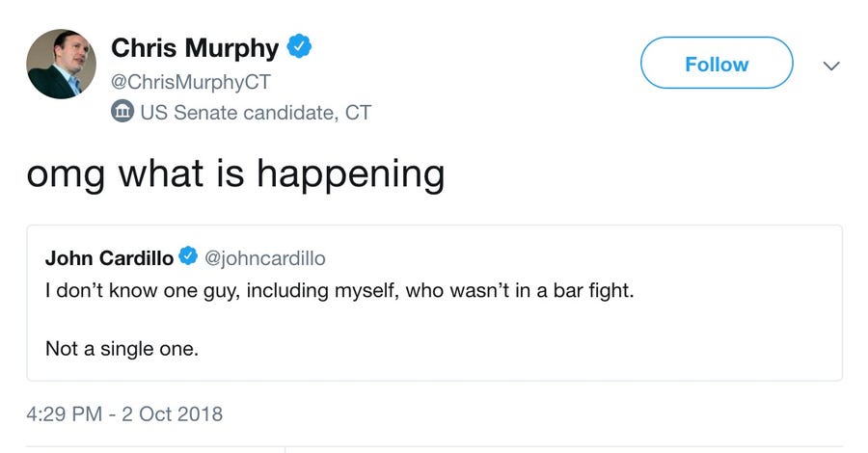868x453 pixels.
Task: Click the John Cardillo name in quoted tweet
Action: click(109, 257)
